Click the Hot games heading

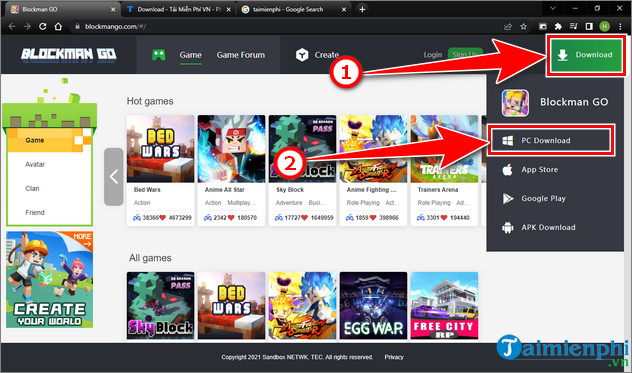click(150, 101)
